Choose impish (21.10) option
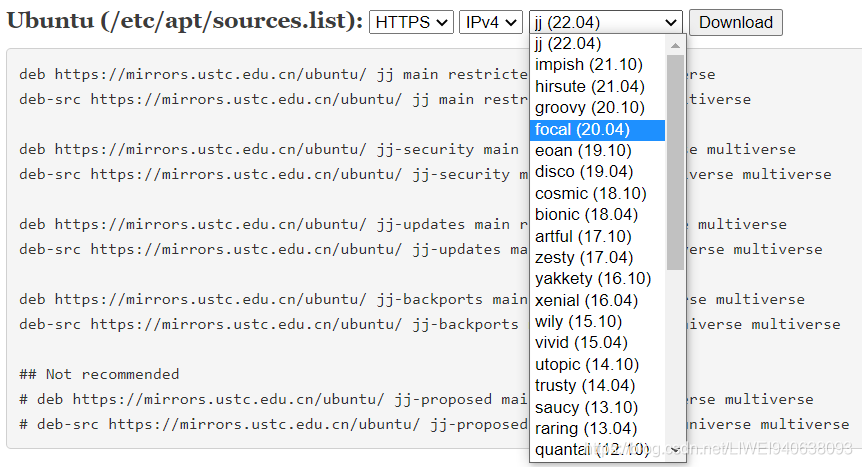Viewport: 862px width, 467px height. (597, 65)
